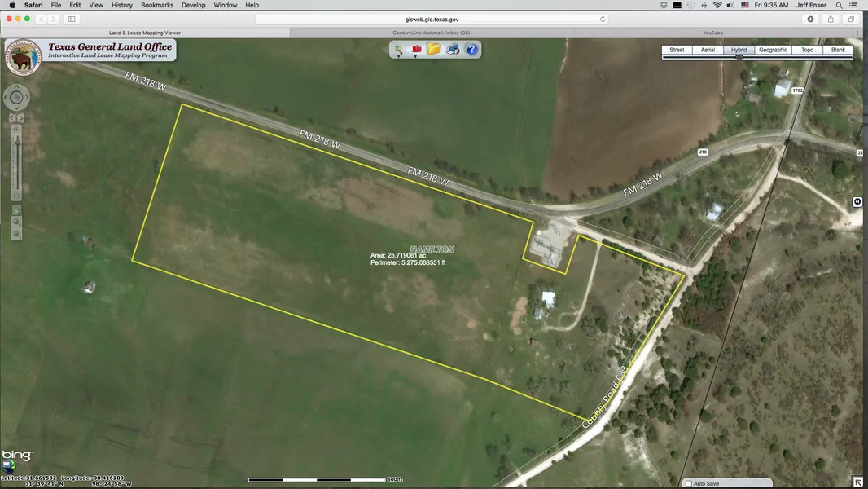
Task: Select the Topo basemap option
Action: (807, 50)
